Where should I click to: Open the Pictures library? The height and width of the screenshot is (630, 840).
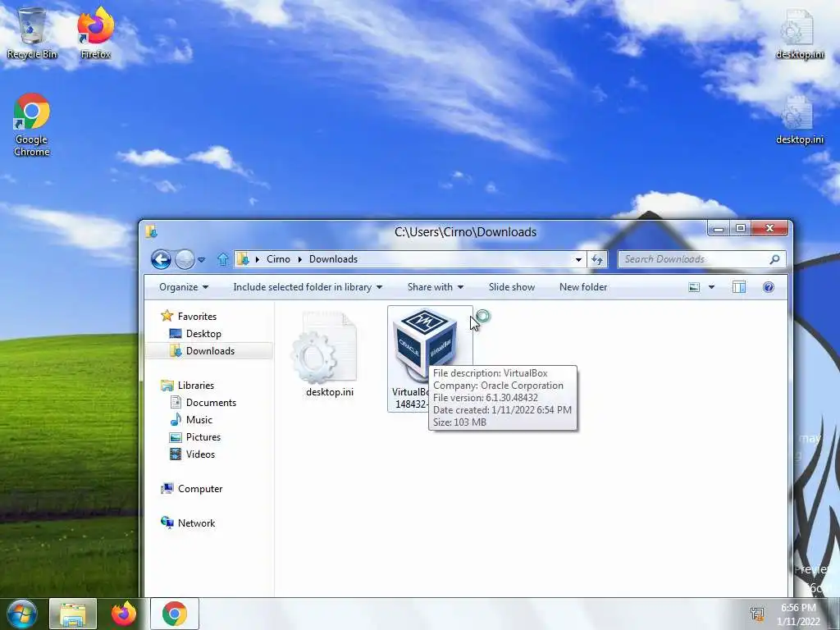tap(195, 437)
